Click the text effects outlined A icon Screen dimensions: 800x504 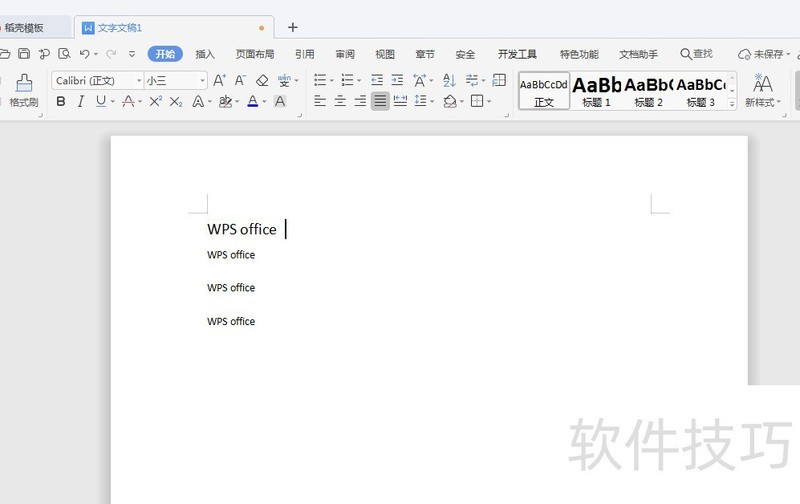point(198,101)
